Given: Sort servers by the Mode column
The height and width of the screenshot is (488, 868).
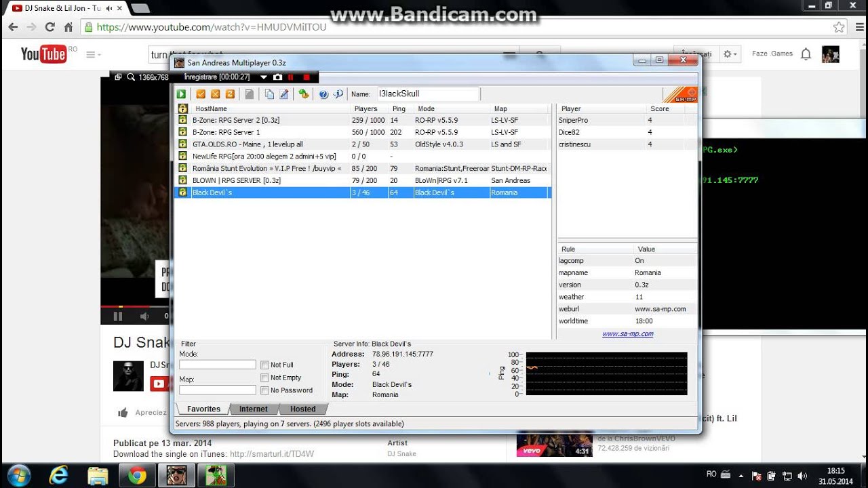Looking at the screenshot, I should click(x=451, y=108).
